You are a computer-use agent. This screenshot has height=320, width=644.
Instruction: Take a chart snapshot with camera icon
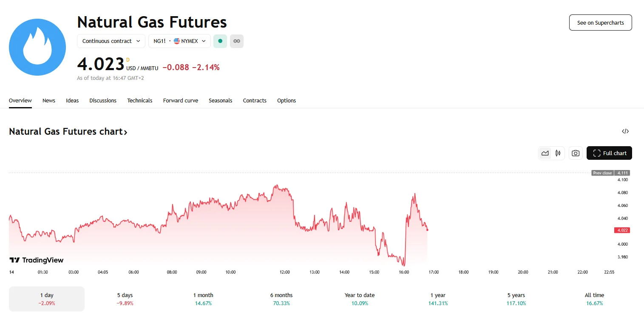576,153
